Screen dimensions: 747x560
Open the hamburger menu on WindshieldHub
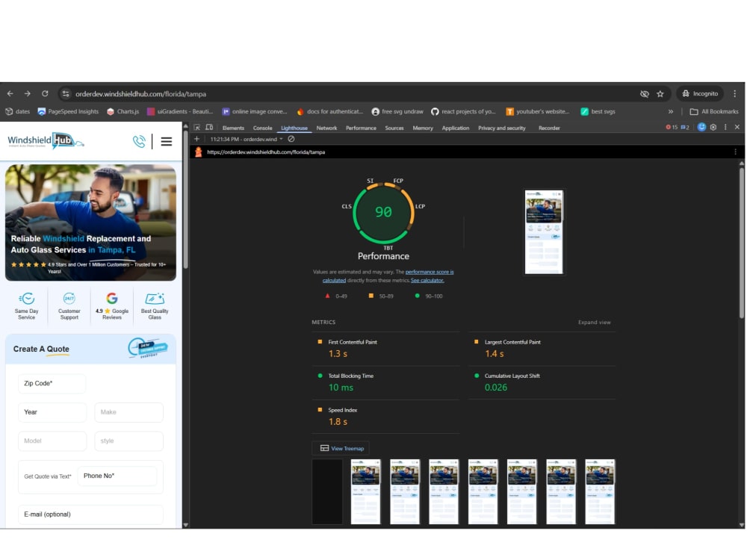click(x=167, y=141)
